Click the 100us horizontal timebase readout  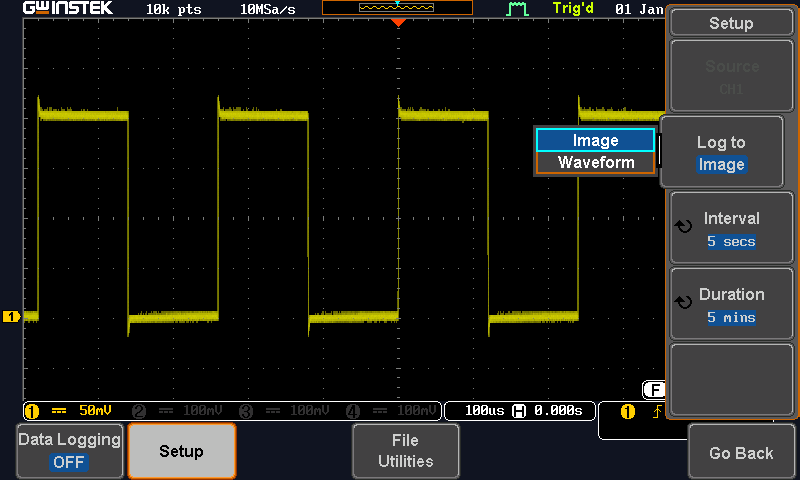(x=519, y=411)
